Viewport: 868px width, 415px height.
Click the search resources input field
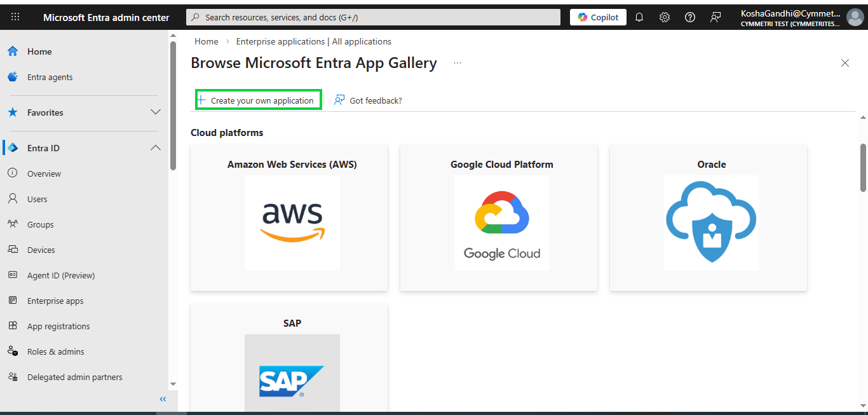click(x=373, y=17)
